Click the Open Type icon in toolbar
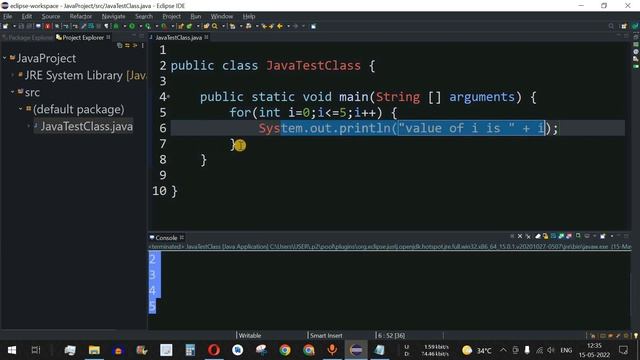Screen dimensions: 640x360 tap(206, 26)
